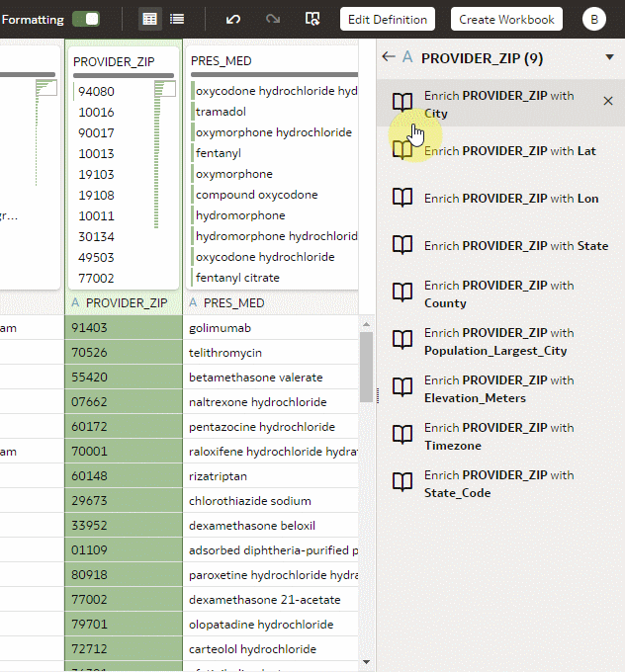Select Enrich PROVIDER_ZIP with Timezone
The width and height of the screenshot is (625, 672).
coord(500,436)
